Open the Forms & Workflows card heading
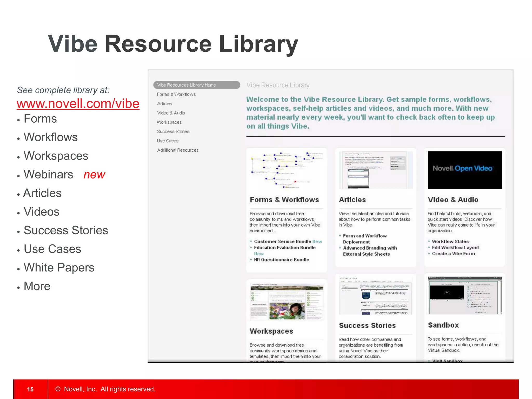Image resolution: width=532 pixels, height=399 pixels. (x=284, y=200)
